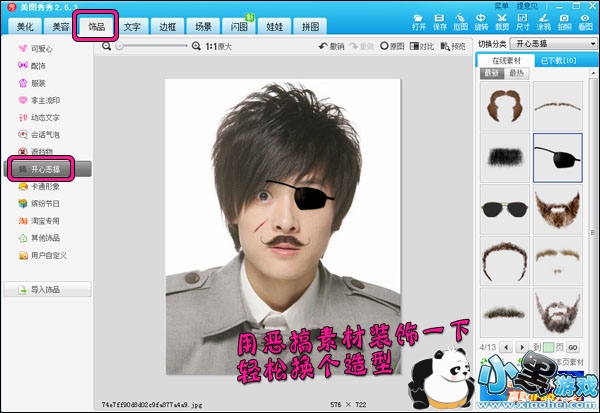Toggle the 原图 original image view

click(391, 46)
